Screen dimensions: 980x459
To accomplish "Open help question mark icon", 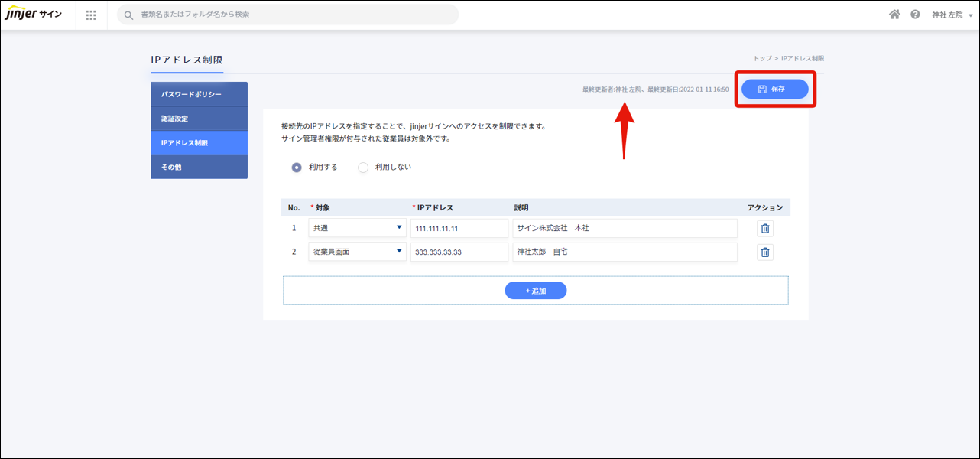I will pyautogui.click(x=915, y=15).
